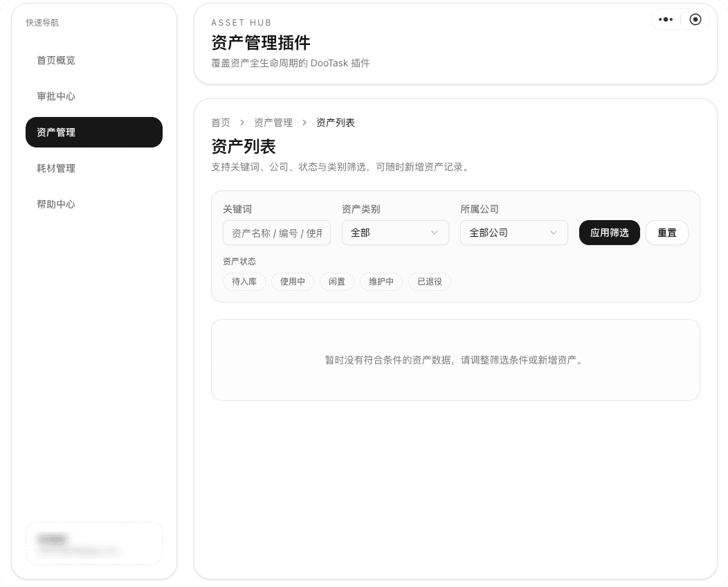Click the three-dot more options icon
This screenshot has width=728, height=587.
(666, 19)
